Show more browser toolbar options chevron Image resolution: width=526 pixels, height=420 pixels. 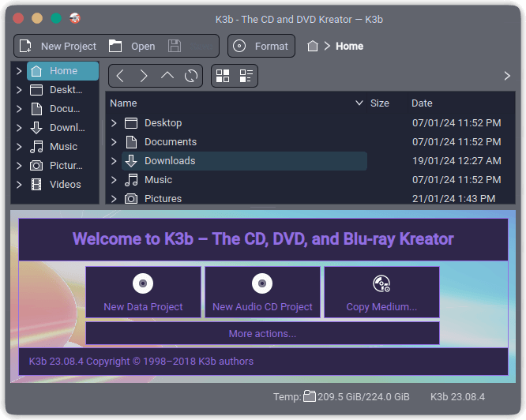[507, 76]
